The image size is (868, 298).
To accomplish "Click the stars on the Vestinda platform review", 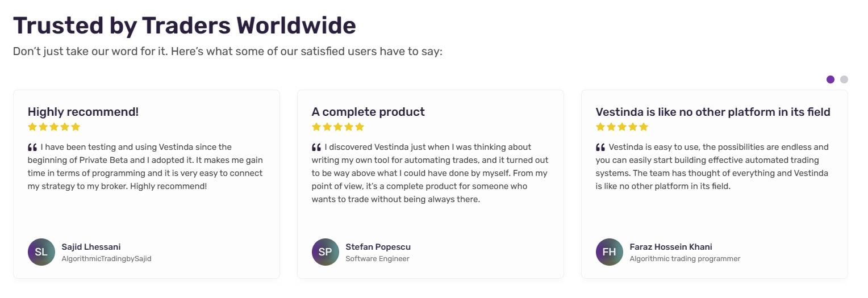I will (622, 127).
